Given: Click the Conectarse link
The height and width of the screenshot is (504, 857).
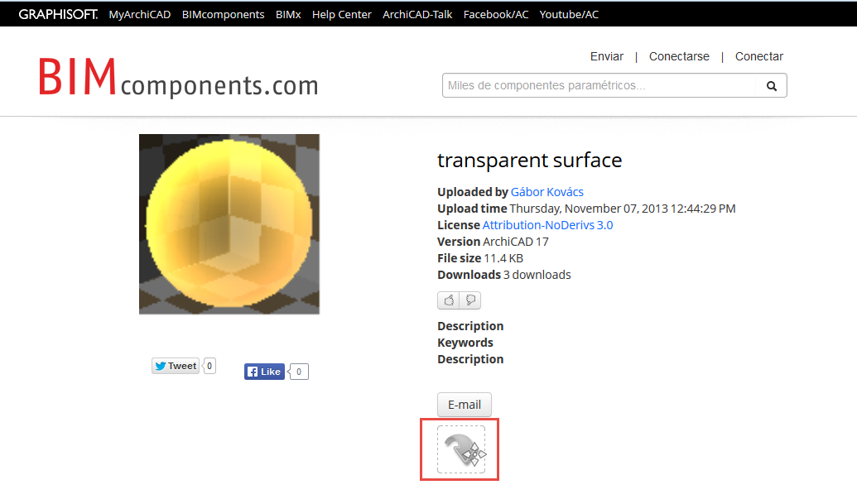Looking at the screenshot, I should coord(679,56).
